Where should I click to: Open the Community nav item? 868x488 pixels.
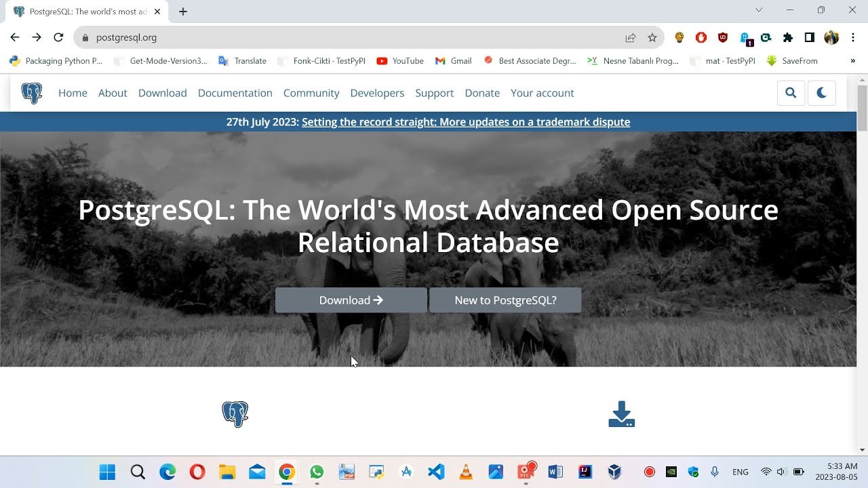(311, 93)
